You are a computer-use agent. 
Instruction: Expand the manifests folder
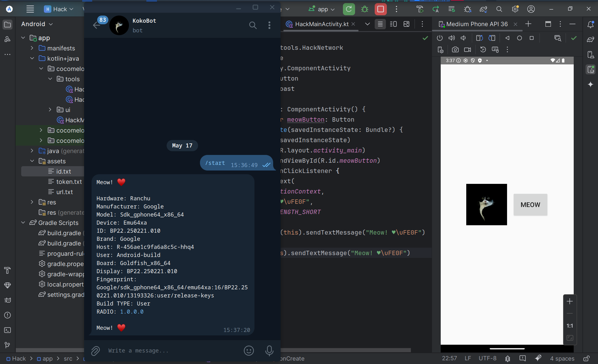[32, 48]
